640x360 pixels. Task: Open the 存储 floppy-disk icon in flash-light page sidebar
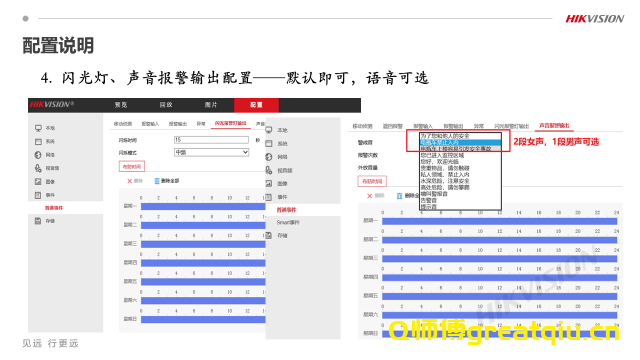(x=38, y=221)
